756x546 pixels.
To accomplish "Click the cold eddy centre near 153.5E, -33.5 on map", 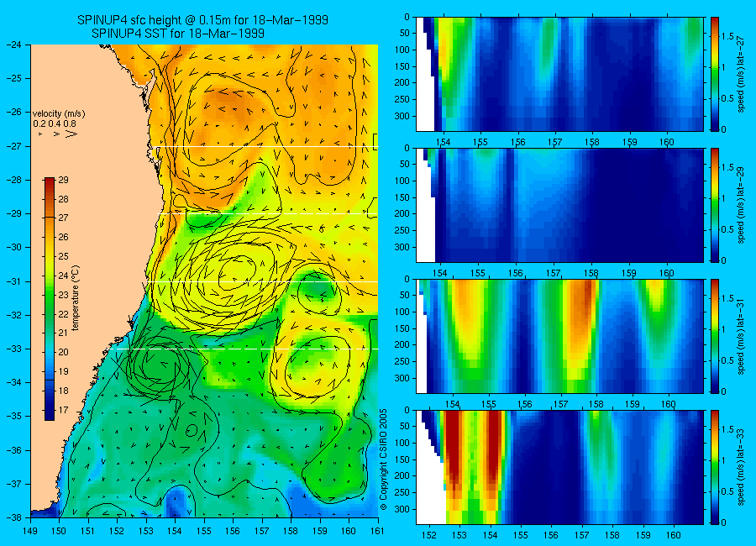I will coord(160,365).
